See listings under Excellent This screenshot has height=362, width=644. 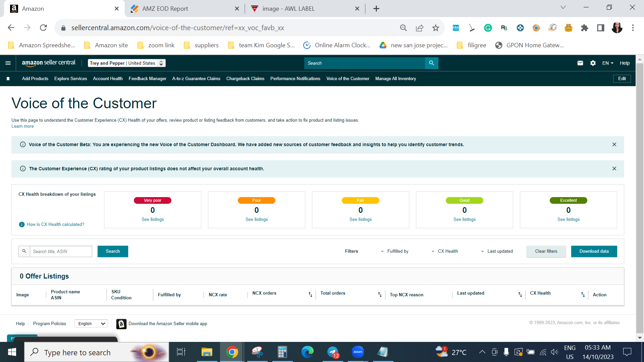(x=569, y=220)
